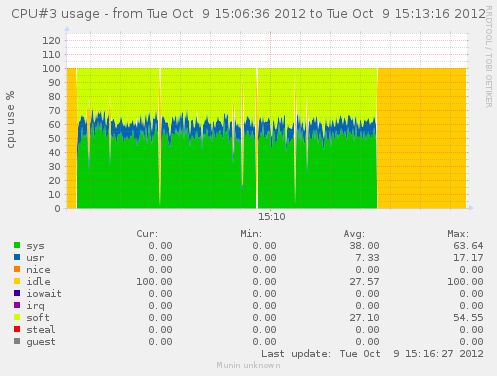Click the green sys legend color swatch

point(17,245)
